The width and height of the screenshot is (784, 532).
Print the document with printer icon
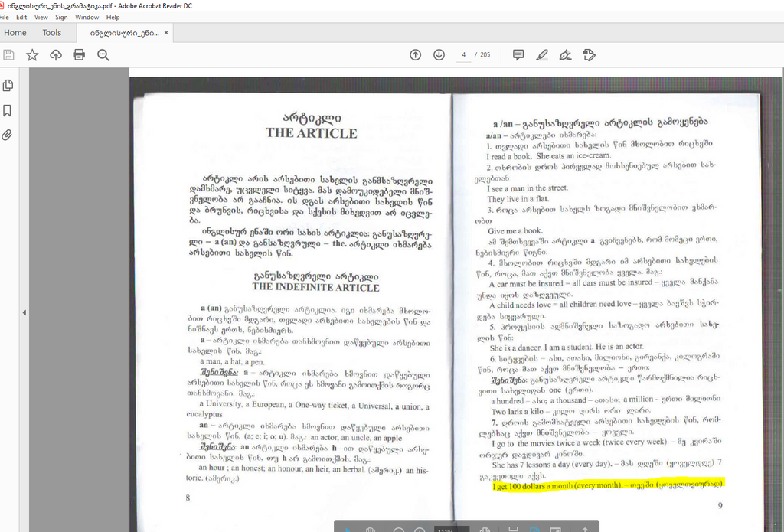click(79, 55)
